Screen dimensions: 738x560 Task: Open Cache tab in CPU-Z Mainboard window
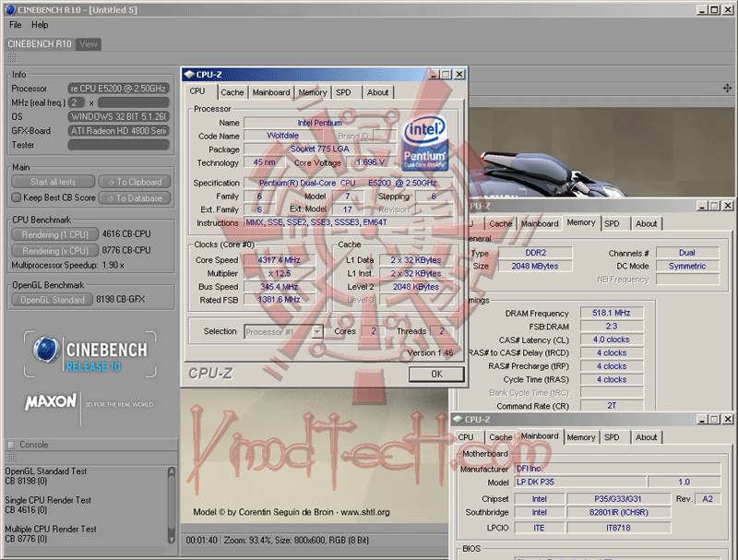click(501, 437)
